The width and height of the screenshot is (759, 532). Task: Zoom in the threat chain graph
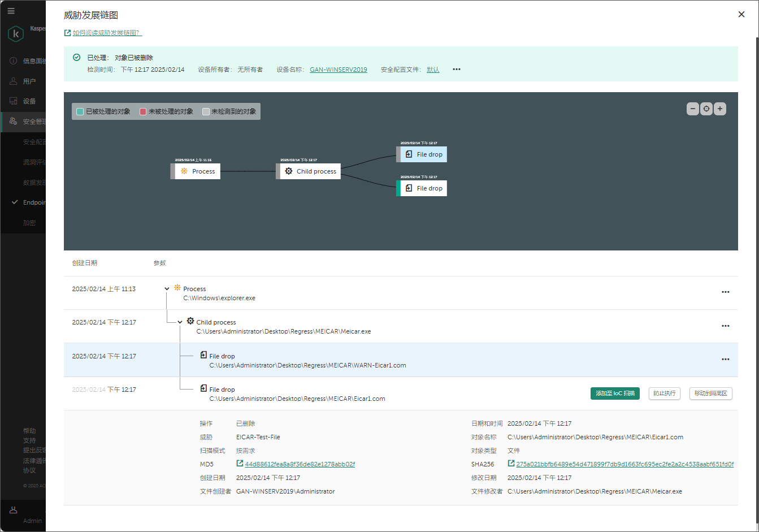pyautogui.click(x=719, y=109)
